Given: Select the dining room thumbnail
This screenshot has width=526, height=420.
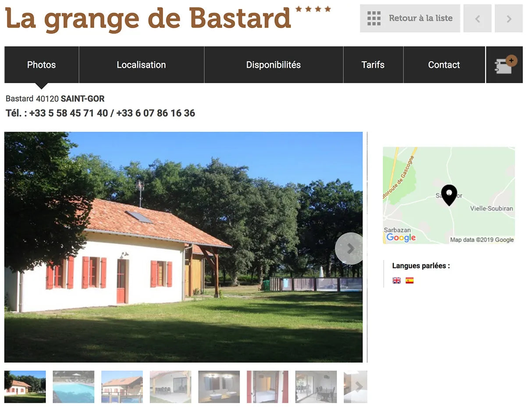Looking at the screenshot, I should coord(316,387).
